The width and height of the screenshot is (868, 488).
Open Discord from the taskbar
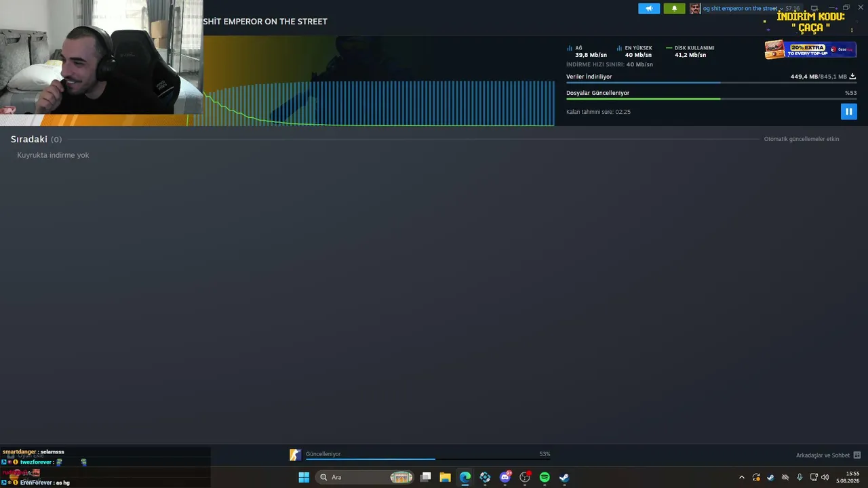point(505,477)
